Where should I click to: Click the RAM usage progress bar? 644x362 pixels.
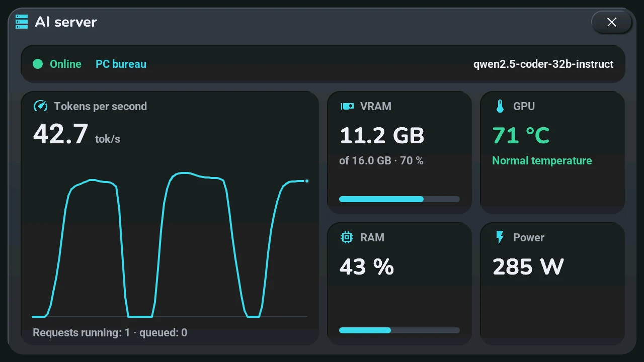[399, 330]
